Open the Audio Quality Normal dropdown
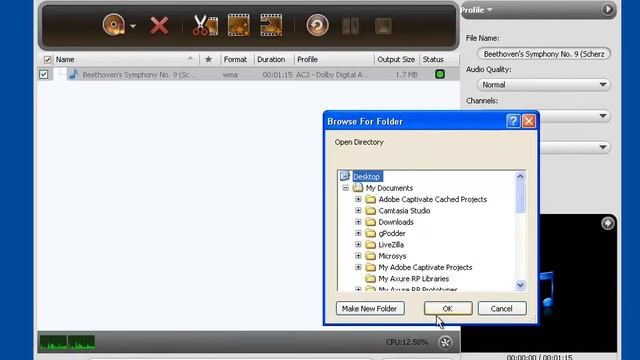 (x=544, y=85)
